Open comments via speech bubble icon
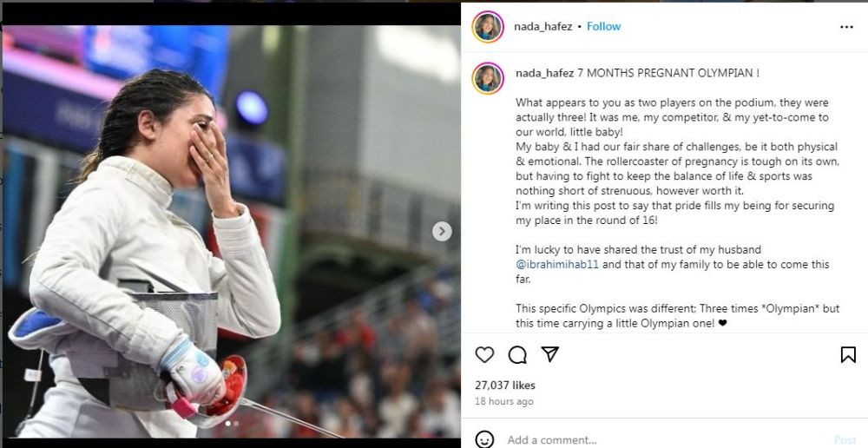 517,355
